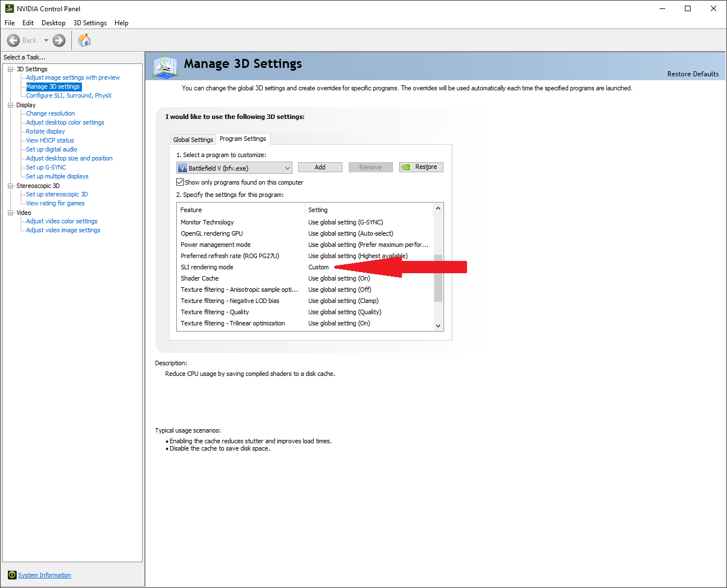Click settings list scroll down arrow
The image size is (727, 588).
tap(438, 325)
